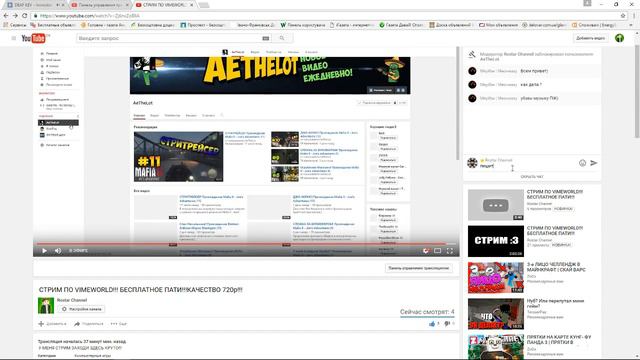The width and height of the screenshot is (640, 360).
Task: Open suggested video with 'СТРИМ :3' thumbnail
Action: click(x=496, y=241)
